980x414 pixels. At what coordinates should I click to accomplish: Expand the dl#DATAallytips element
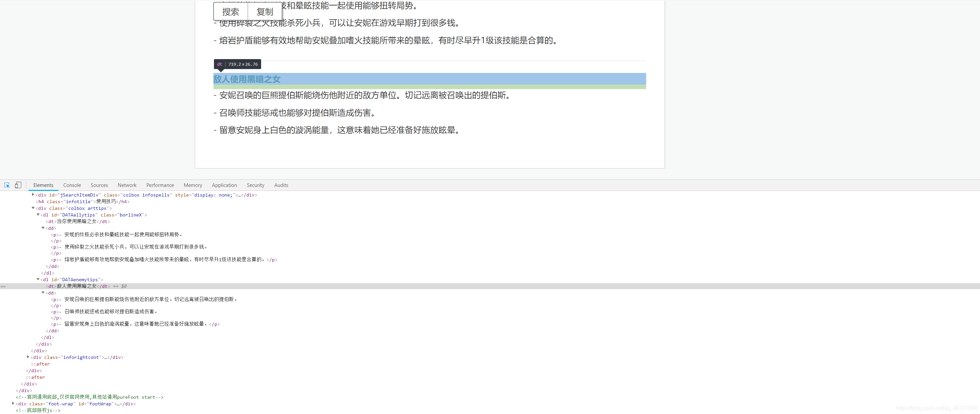(x=39, y=214)
